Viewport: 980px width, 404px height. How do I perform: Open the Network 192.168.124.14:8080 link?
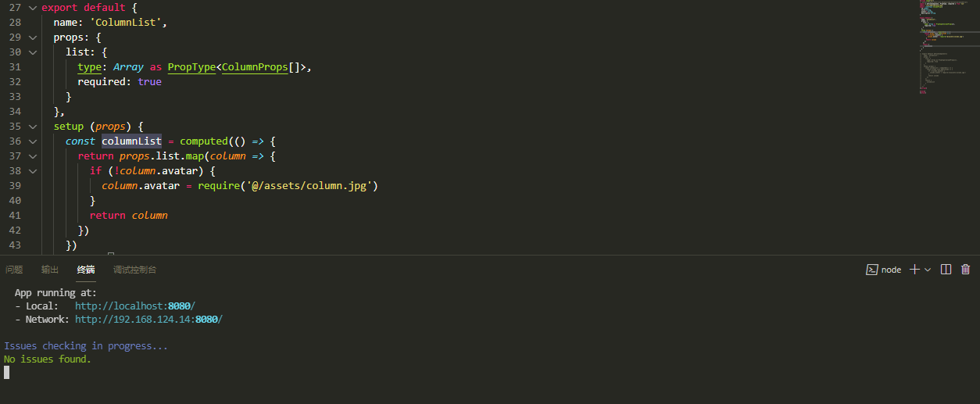pos(148,320)
